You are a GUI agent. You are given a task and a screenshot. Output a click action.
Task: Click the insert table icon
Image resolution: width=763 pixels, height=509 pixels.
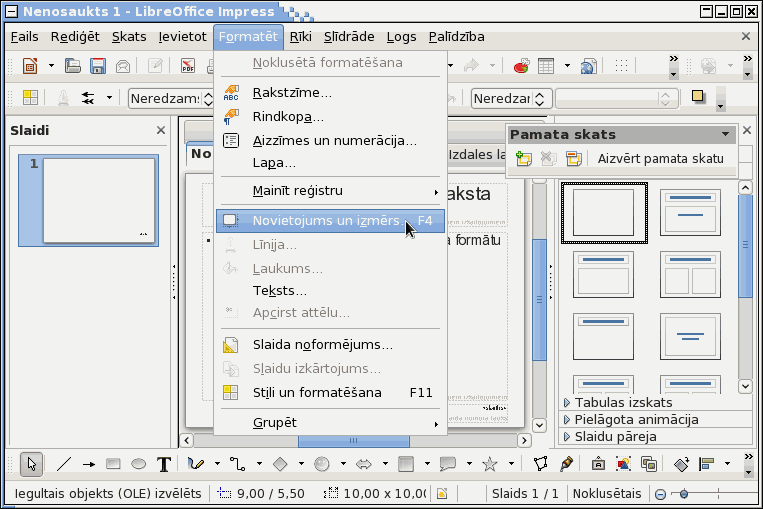(x=546, y=65)
